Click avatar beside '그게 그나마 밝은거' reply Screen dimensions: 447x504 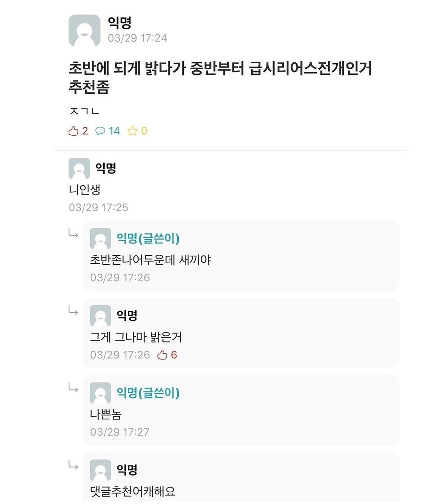[x=100, y=316]
